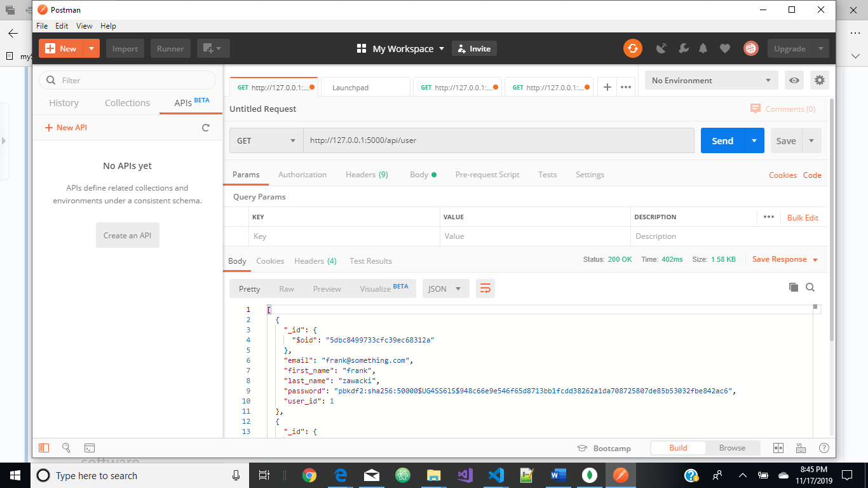Switch to the History sidebar tab
This screenshot has width=868, height=488.
64,103
